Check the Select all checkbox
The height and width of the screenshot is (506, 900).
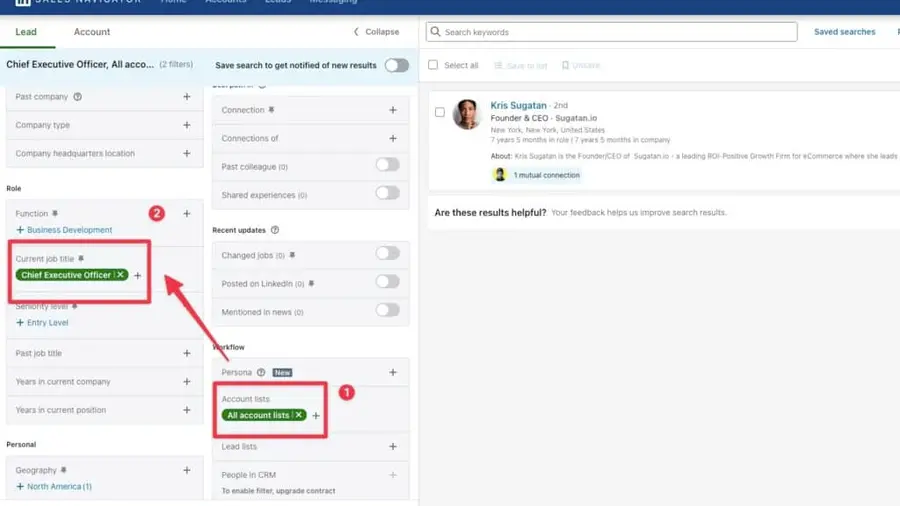tap(433, 65)
